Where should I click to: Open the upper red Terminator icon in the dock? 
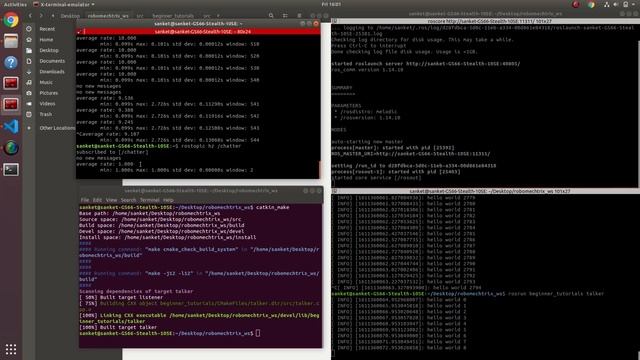pos(11,83)
